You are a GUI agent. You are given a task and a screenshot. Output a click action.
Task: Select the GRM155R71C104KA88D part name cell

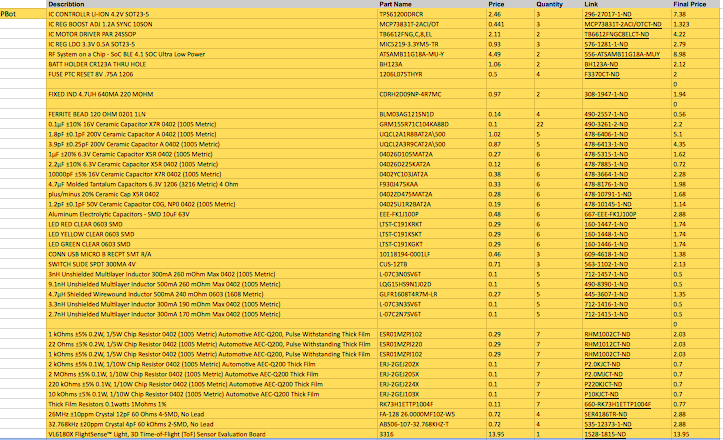point(432,125)
